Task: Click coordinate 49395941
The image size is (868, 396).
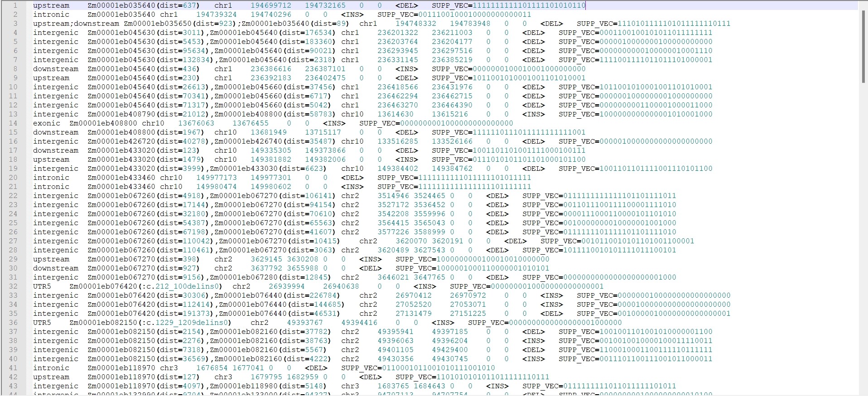Action: click(x=395, y=332)
